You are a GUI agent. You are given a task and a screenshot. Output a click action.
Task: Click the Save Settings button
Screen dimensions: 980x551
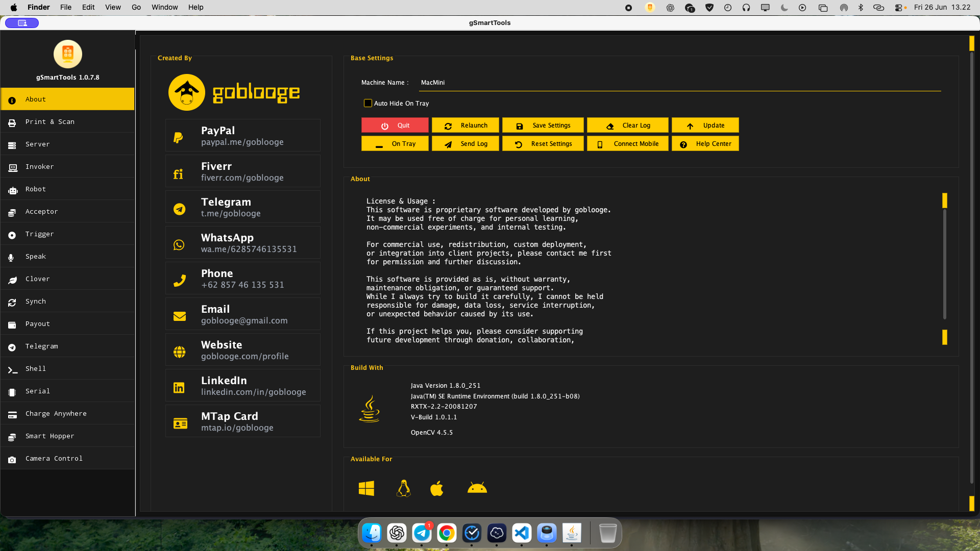pyautogui.click(x=543, y=126)
